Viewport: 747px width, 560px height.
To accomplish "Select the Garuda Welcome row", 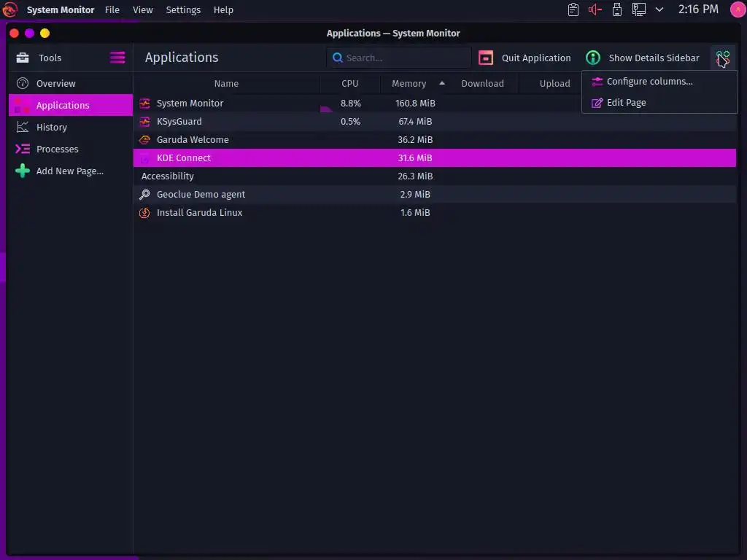I will click(x=435, y=139).
